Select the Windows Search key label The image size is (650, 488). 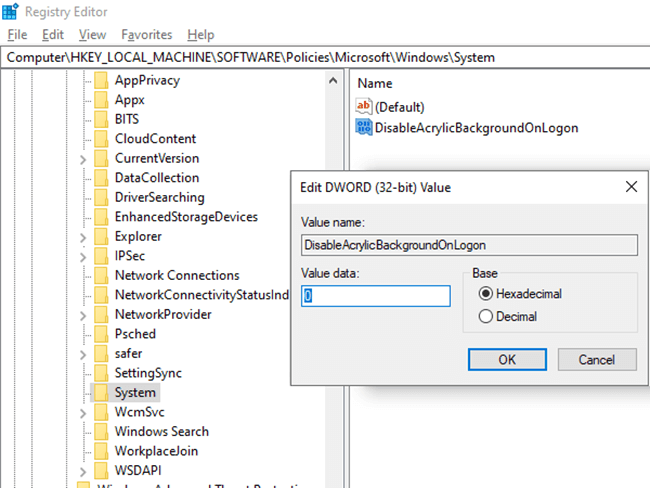click(162, 431)
